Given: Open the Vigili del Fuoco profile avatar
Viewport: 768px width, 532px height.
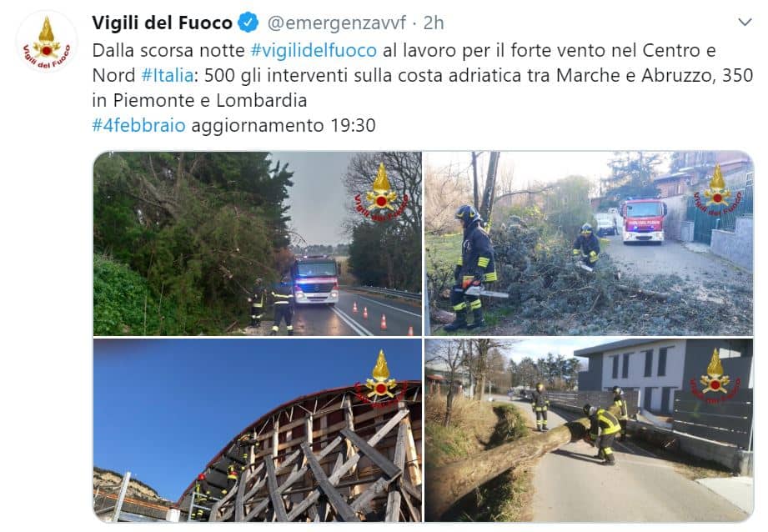Looking at the screenshot, I should (x=47, y=42).
